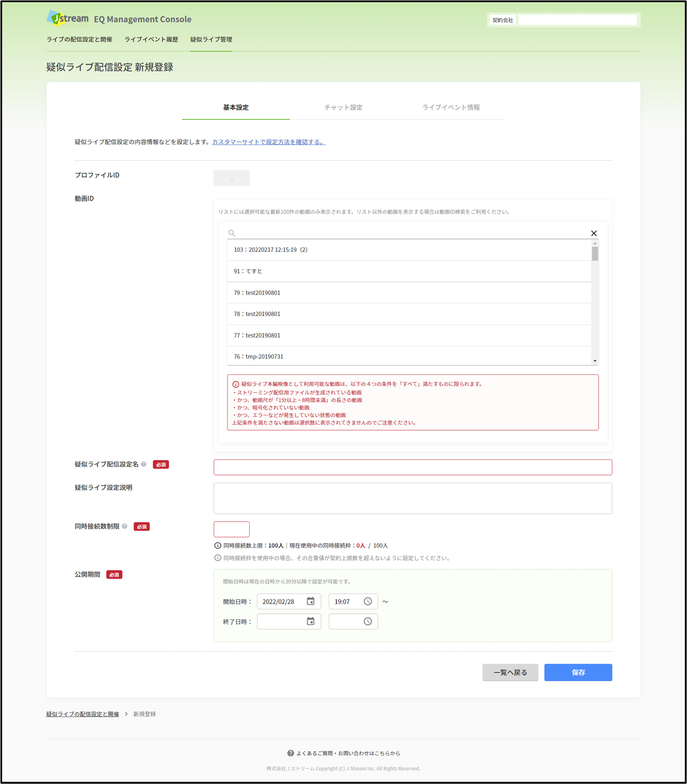
Task: Click the J-Stream logo
Action: (x=68, y=18)
